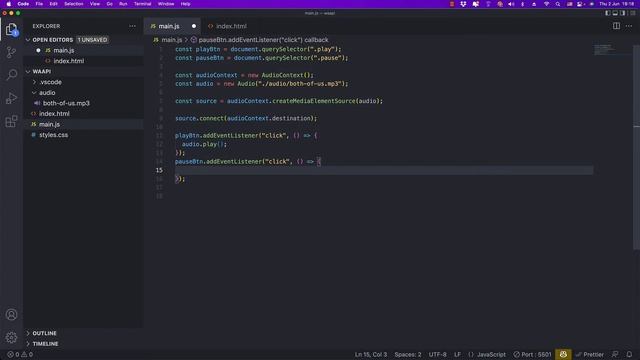Click the 1 Unsaved badge
The width and height of the screenshot is (640, 360).
92,40
